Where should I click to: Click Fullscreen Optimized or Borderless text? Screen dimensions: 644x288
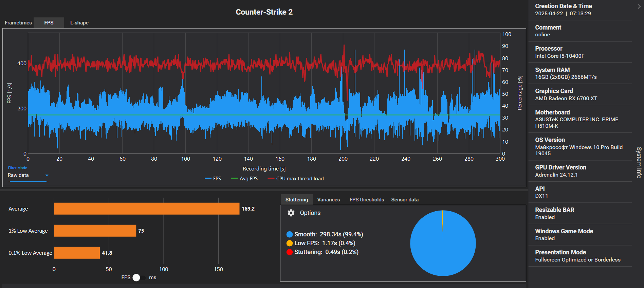click(x=578, y=260)
